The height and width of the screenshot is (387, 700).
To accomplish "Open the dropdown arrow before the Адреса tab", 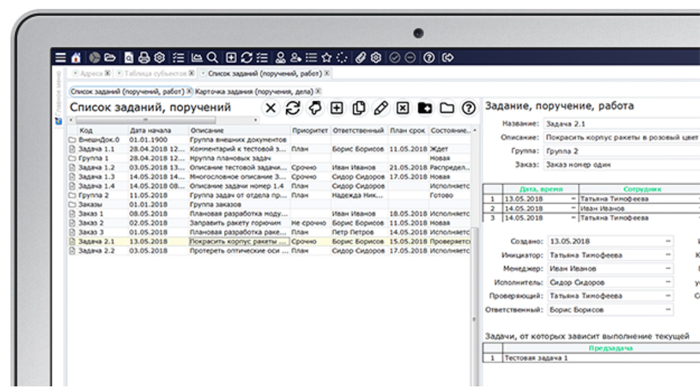I will click(x=75, y=73).
